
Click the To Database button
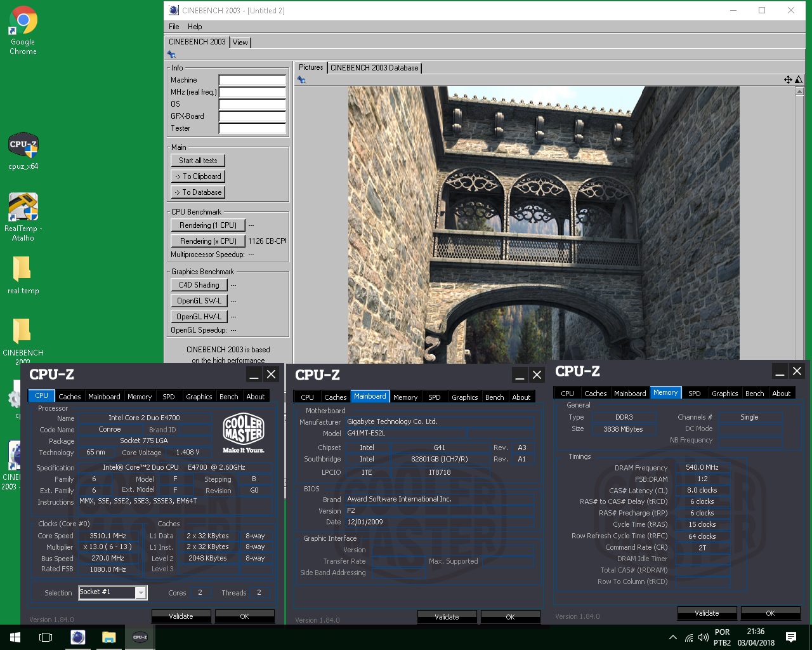point(198,192)
